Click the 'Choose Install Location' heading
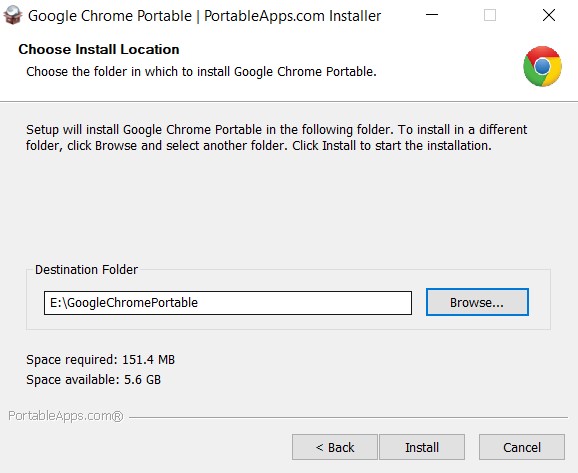Screen dimensions: 578x473 (99, 49)
